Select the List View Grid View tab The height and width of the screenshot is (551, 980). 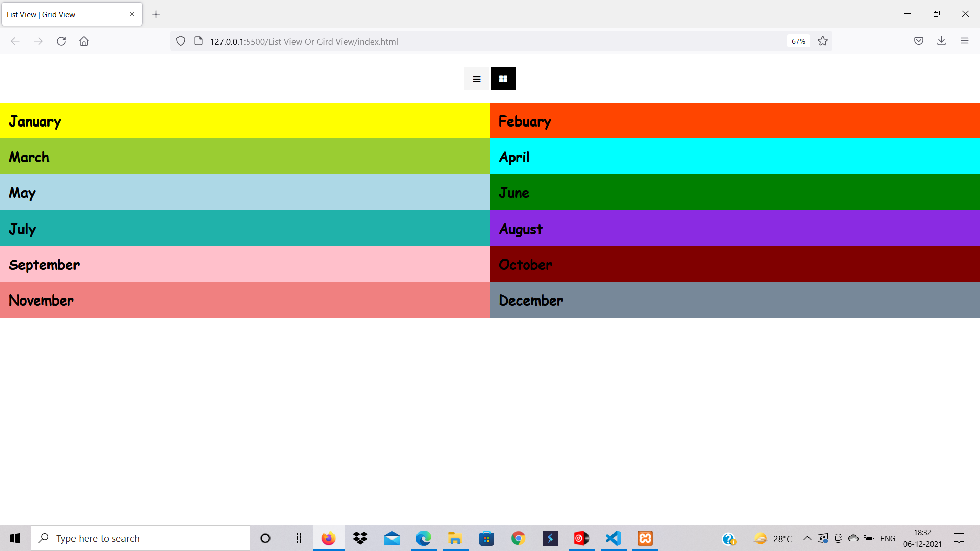[66, 14]
